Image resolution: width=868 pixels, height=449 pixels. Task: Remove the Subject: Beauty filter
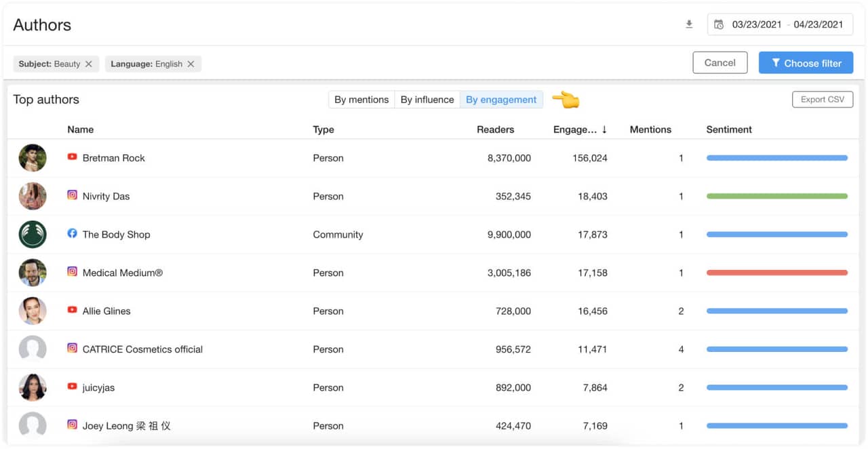click(88, 64)
